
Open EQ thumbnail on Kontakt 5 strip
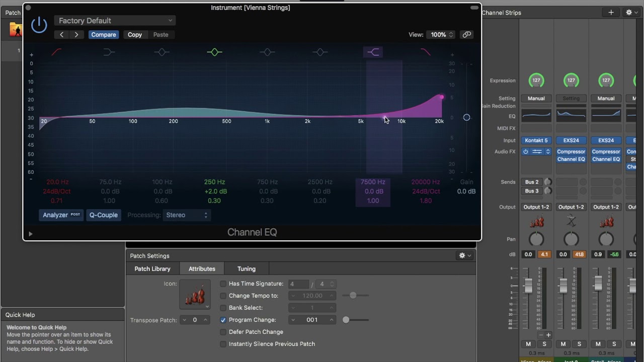coord(536,115)
